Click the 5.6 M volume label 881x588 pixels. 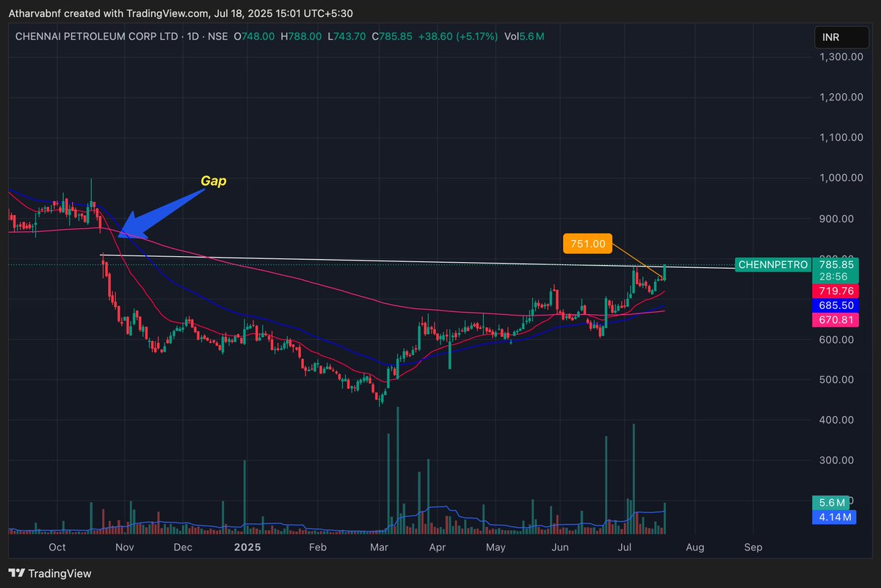pos(830,503)
